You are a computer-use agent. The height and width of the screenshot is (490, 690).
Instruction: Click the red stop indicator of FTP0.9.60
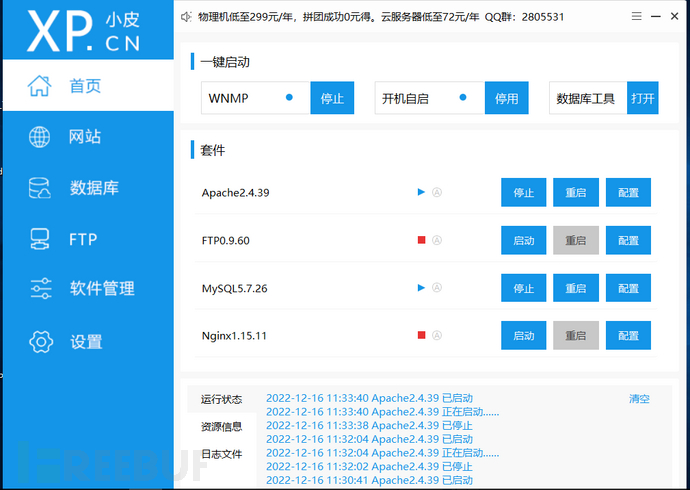[x=422, y=240]
